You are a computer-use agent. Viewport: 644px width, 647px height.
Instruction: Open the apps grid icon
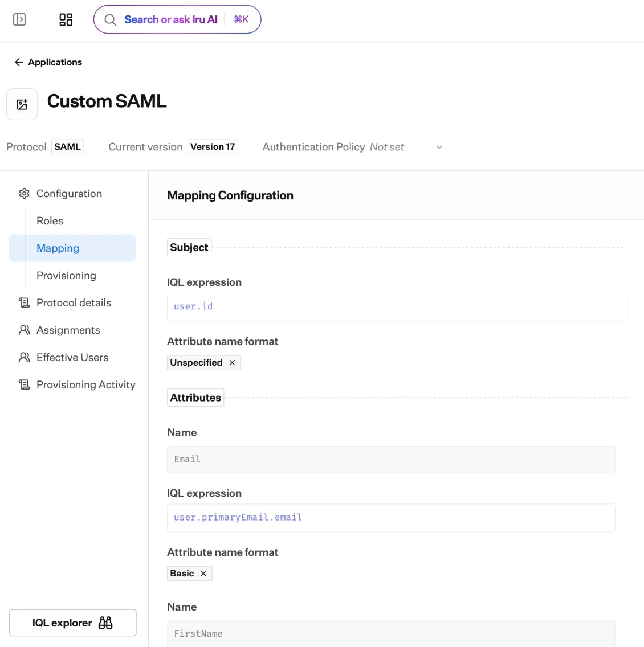66,19
